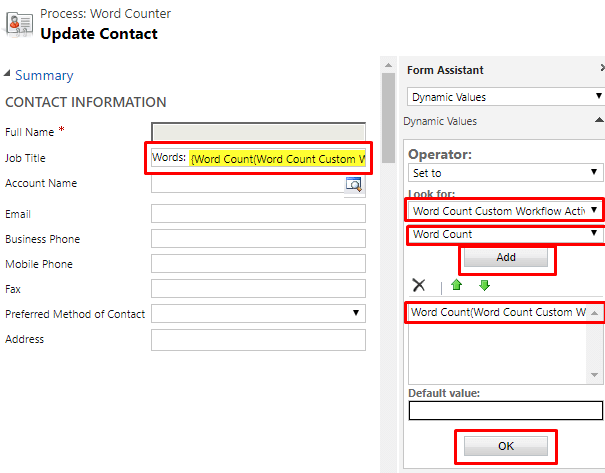Image resolution: width=605 pixels, height=473 pixels.
Task: Click the OK button
Action: point(506,446)
